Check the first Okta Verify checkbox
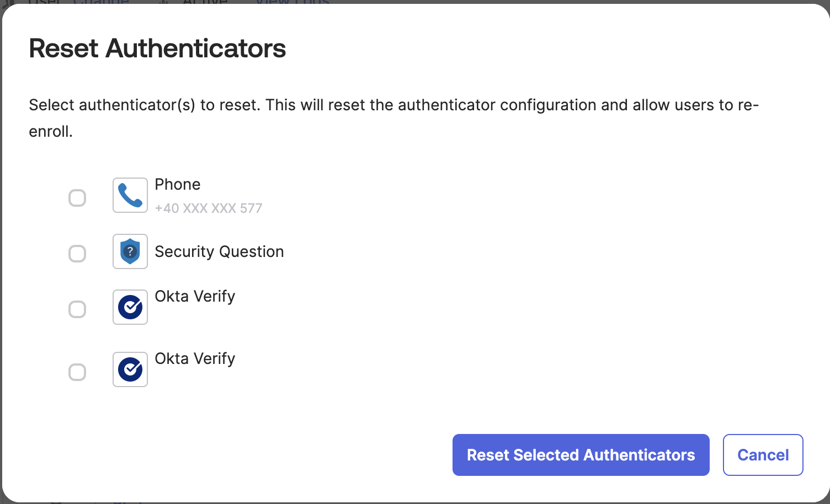The height and width of the screenshot is (504, 830). tap(77, 309)
